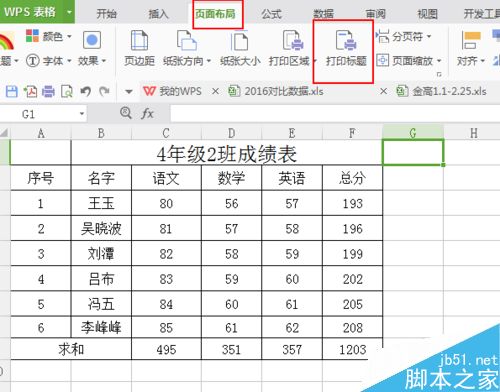Click the print preview icon

pyautogui.click(x=67, y=91)
